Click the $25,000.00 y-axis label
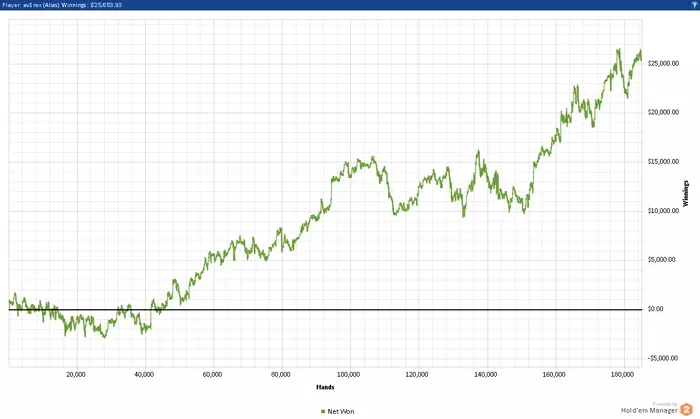Screen dimensions: 700x419 663,64
